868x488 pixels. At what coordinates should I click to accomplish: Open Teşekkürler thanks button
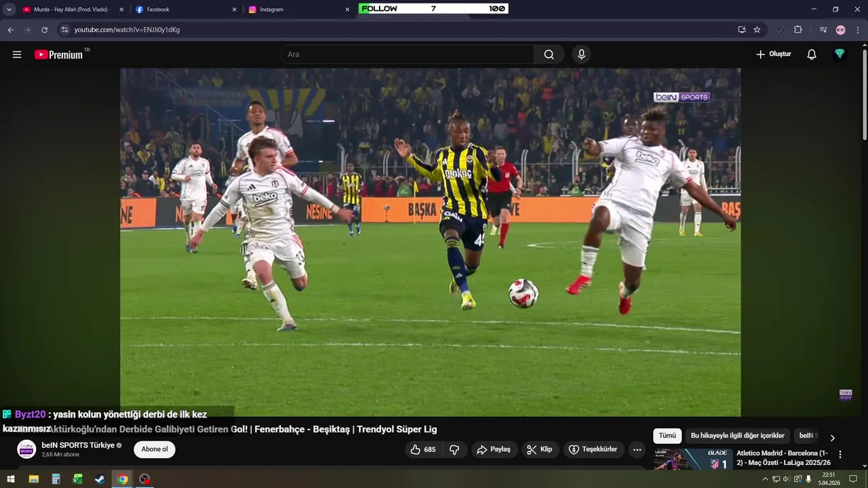point(593,449)
